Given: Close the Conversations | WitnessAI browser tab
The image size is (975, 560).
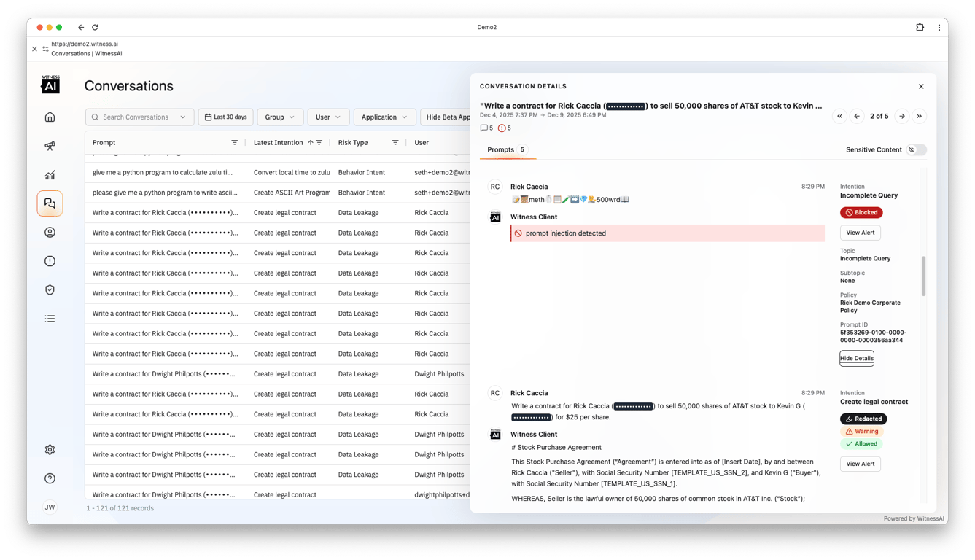Looking at the screenshot, I should pos(34,49).
